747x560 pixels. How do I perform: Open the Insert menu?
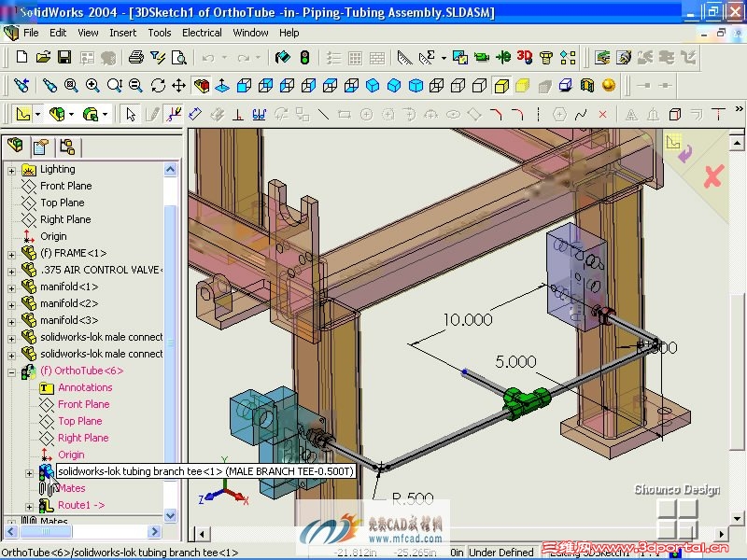point(123,33)
